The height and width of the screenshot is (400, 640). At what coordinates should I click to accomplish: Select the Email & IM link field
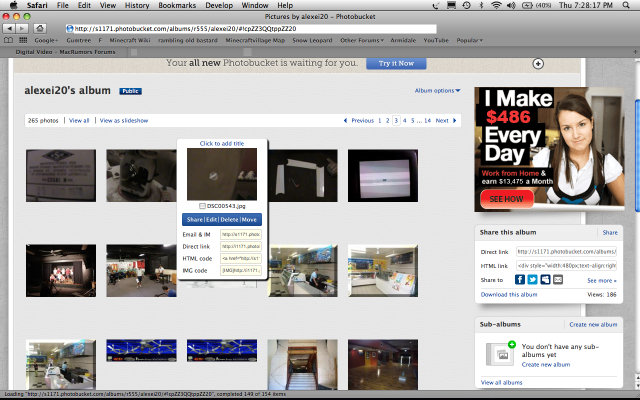pyautogui.click(x=241, y=234)
